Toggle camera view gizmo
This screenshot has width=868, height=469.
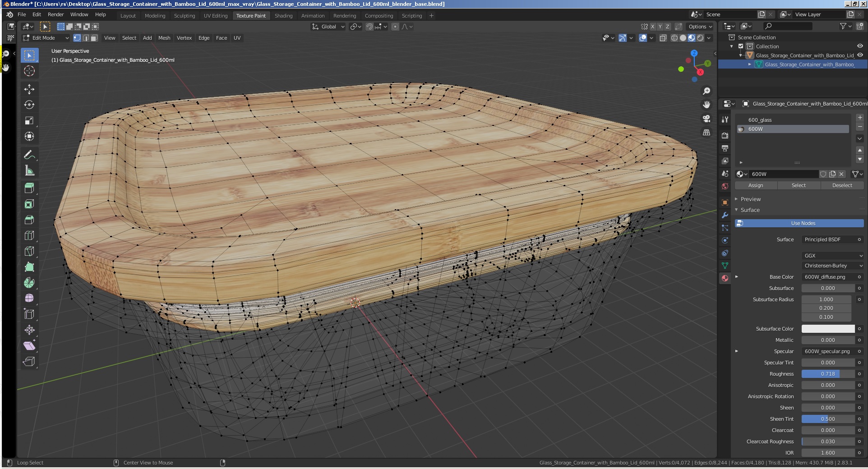(706, 119)
